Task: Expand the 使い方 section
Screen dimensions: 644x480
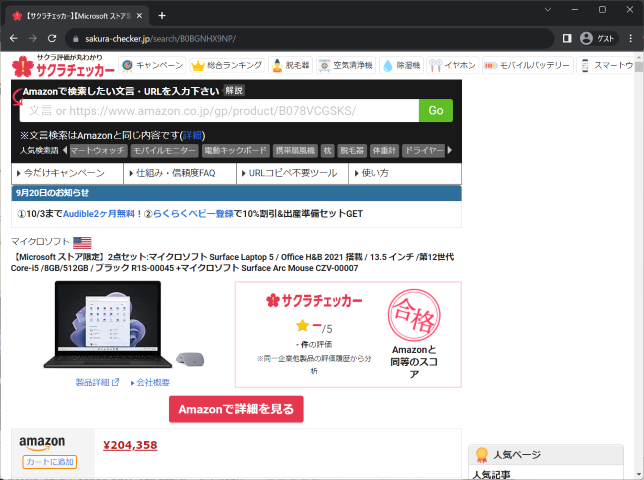Action: pos(405,173)
